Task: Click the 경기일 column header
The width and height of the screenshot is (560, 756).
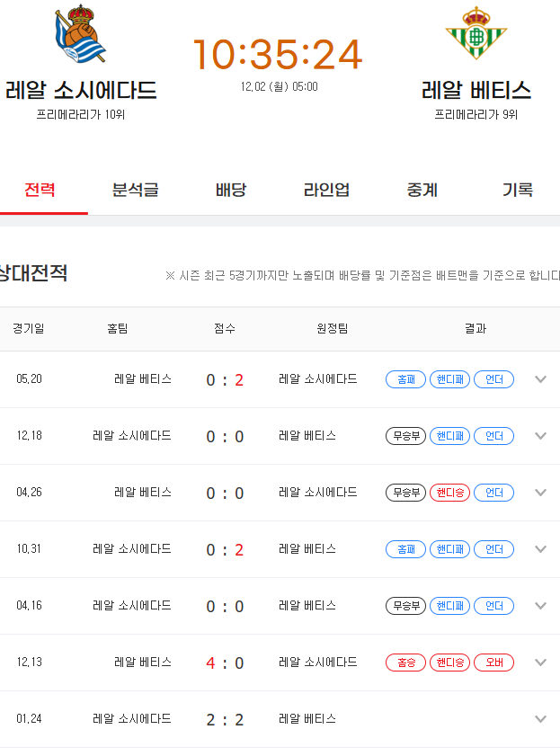Action: pyautogui.click(x=29, y=329)
